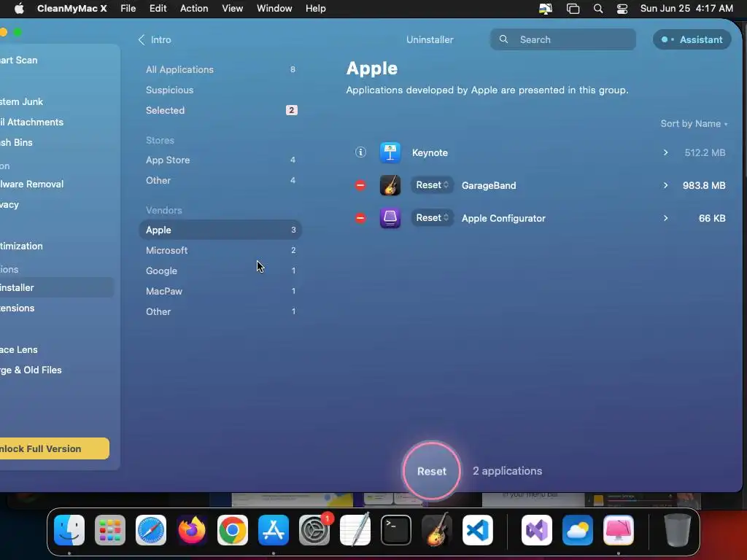Open the Window menu
Image resolution: width=747 pixels, height=560 pixels.
pos(274,9)
